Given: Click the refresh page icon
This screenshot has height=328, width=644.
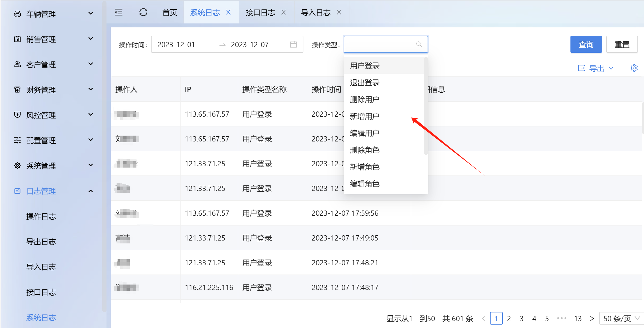Looking at the screenshot, I should (x=143, y=12).
